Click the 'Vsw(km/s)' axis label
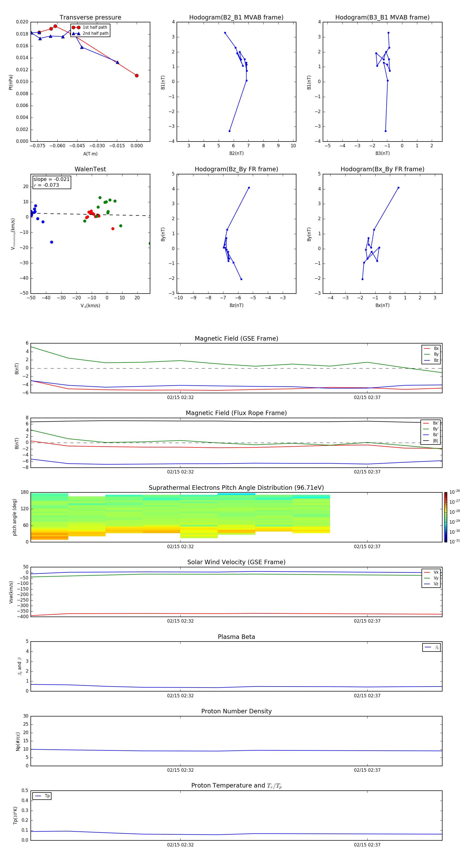 [11, 592]
